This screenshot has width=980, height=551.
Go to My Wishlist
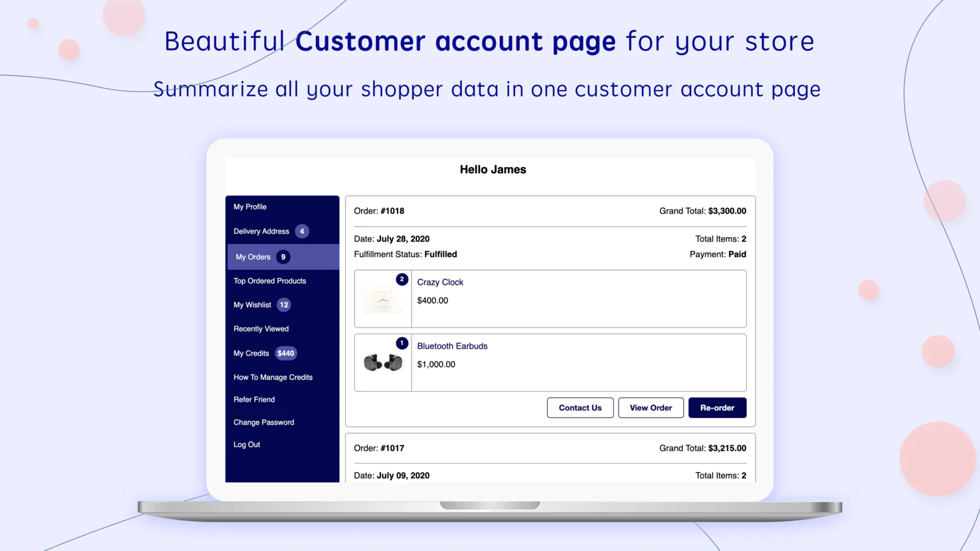[252, 305]
